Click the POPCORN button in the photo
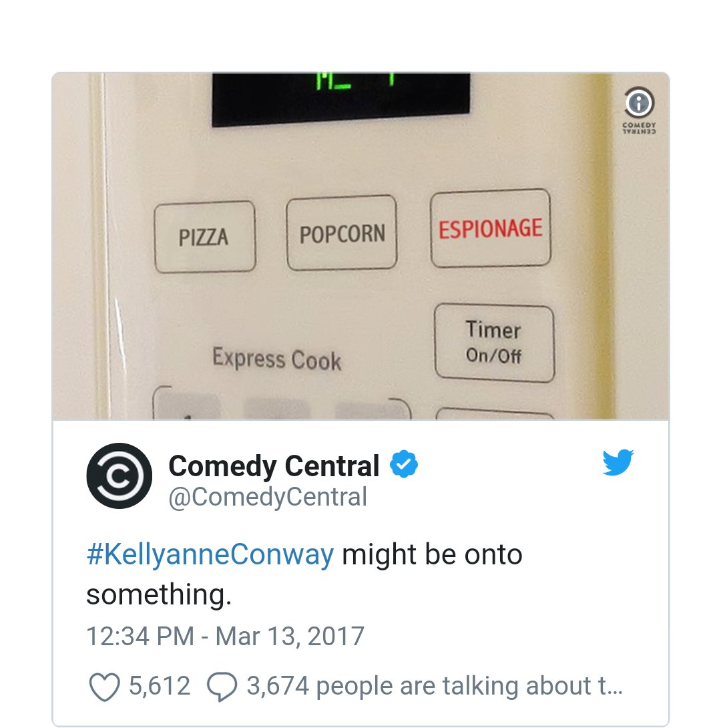721x728 pixels. (342, 234)
